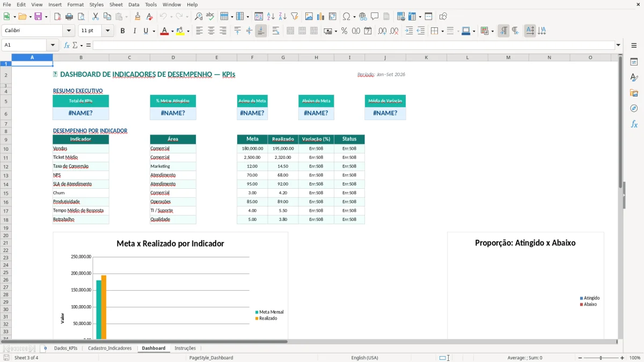
Task: Clear direct formatting icon
Action: point(150,17)
